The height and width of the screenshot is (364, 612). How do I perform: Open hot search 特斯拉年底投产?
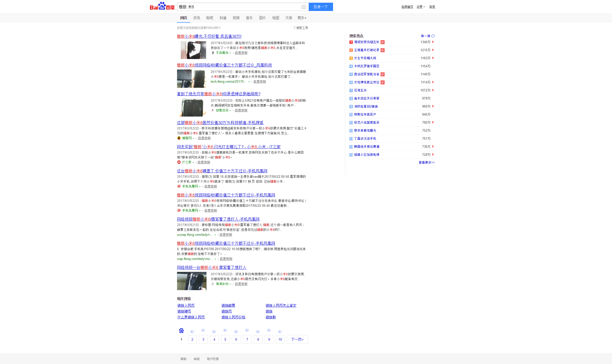tap(365, 115)
